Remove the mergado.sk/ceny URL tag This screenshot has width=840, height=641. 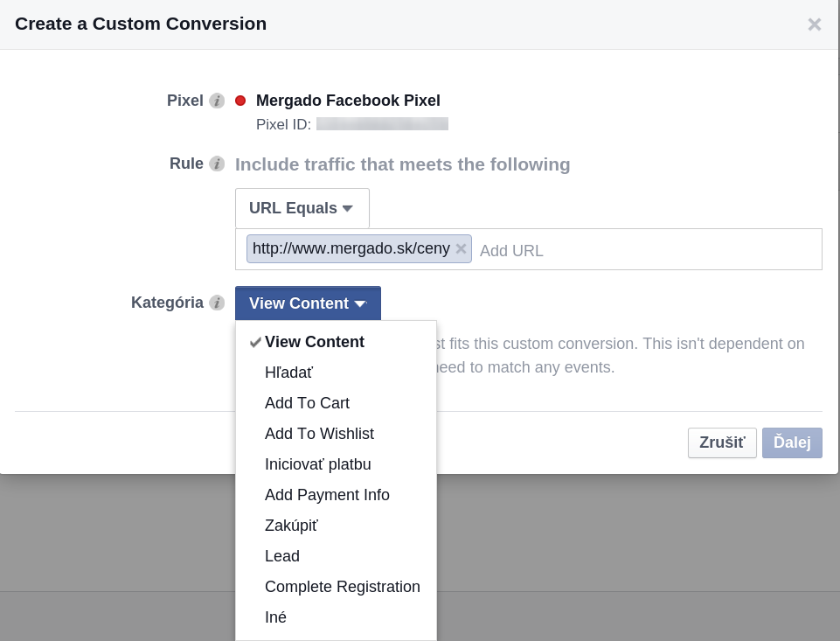click(461, 248)
